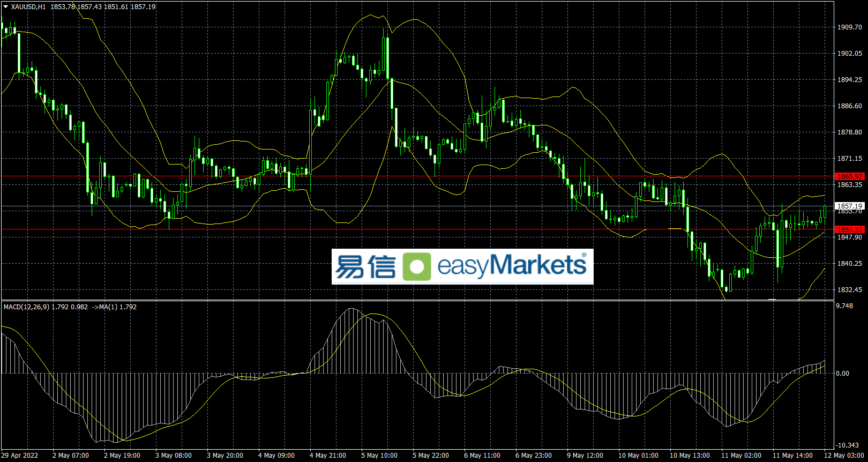The image size is (868, 462).
Task: Click the 12 May 03:00 time label
Action: (x=844, y=456)
